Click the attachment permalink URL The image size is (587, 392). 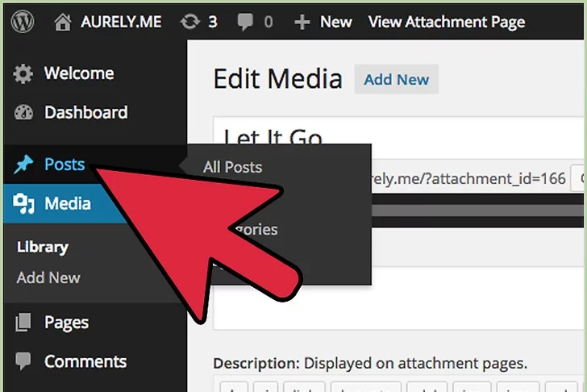coord(468,178)
